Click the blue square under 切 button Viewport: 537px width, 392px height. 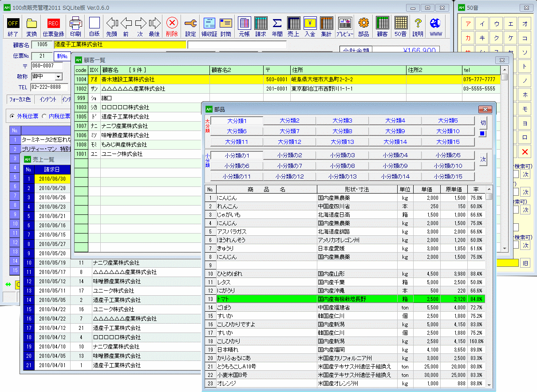(x=483, y=134)
